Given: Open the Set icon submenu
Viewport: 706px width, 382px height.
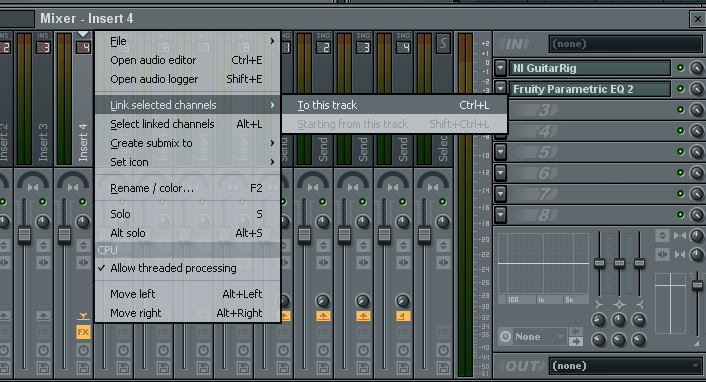Looking at the screenshot, I should (188, 162).
